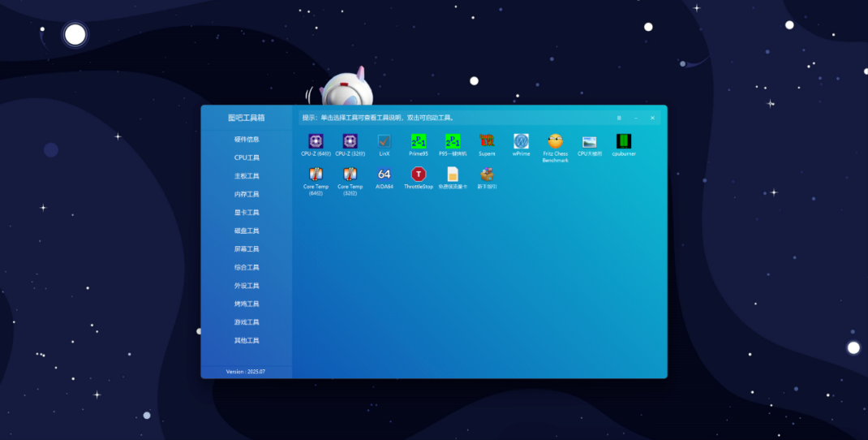Click the AIDA64 icon
Viewport: 868px width, 440px height.
pos(385,174)
